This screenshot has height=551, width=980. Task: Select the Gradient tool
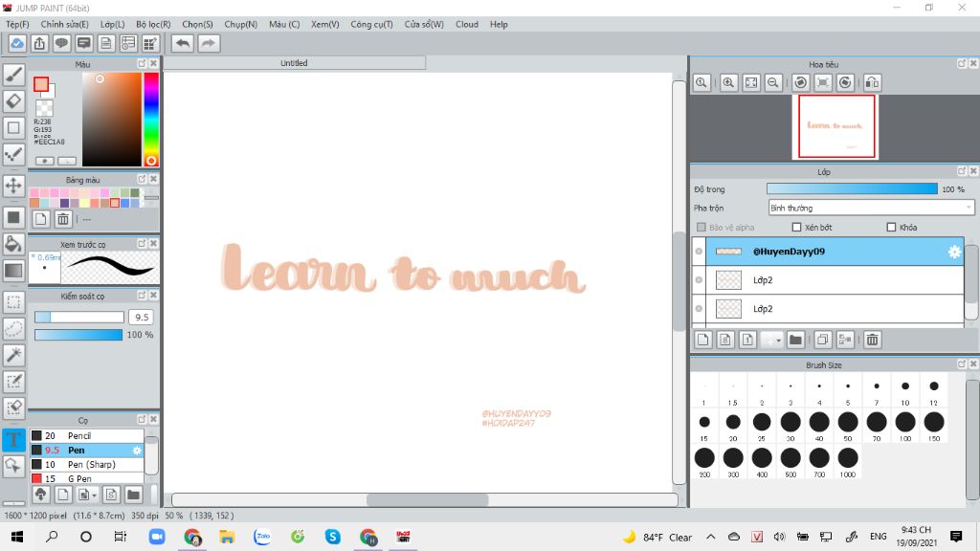[13, 271]
